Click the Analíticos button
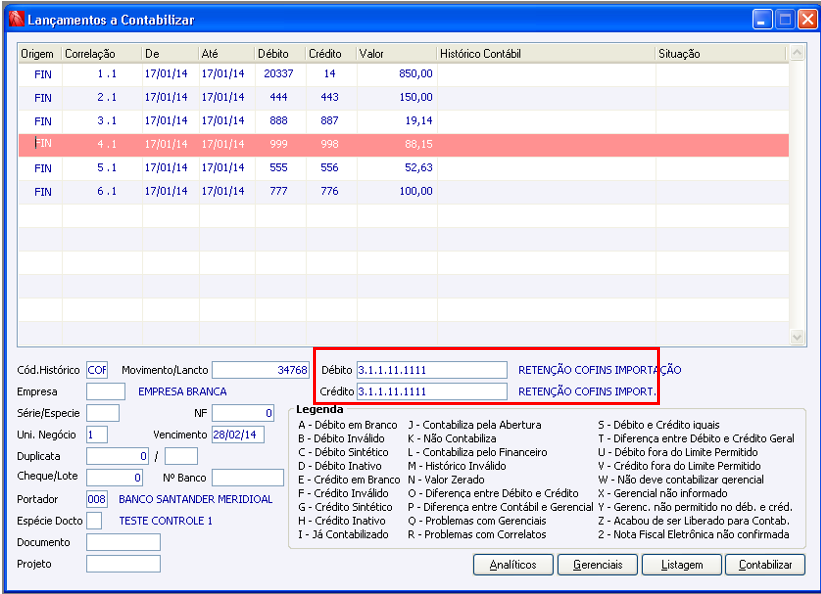 [x=513, y=565]
